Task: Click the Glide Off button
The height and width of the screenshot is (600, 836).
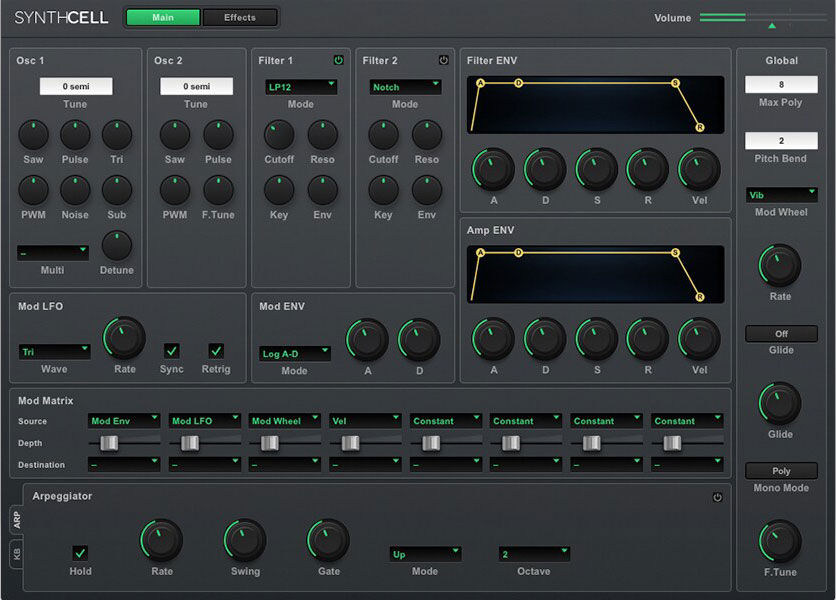Action: click(781, 334)
